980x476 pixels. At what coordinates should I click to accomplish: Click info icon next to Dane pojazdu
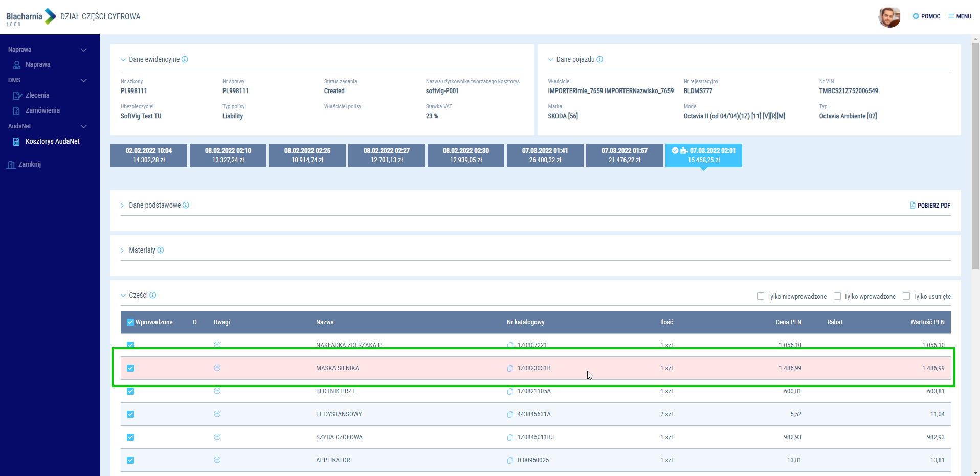[600, 60]
